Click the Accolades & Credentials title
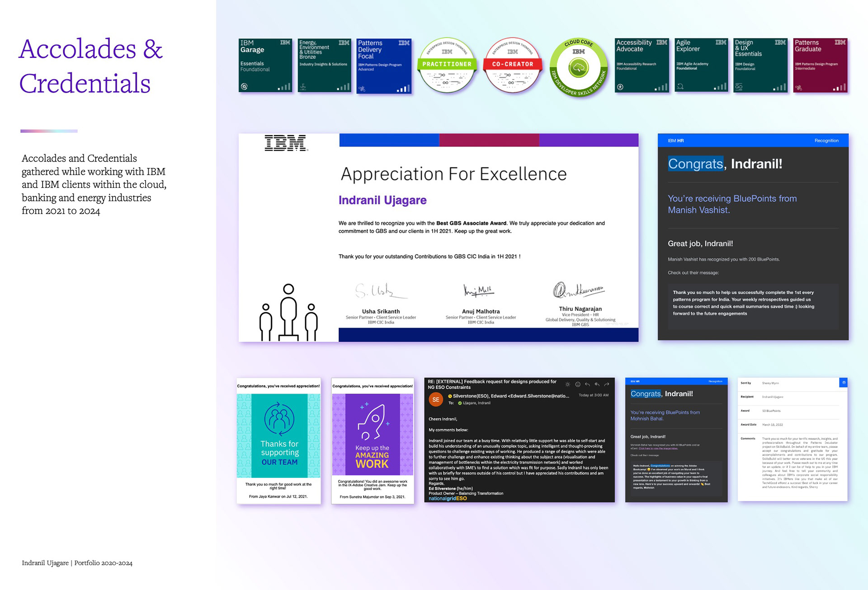 (x=90, y=66)
